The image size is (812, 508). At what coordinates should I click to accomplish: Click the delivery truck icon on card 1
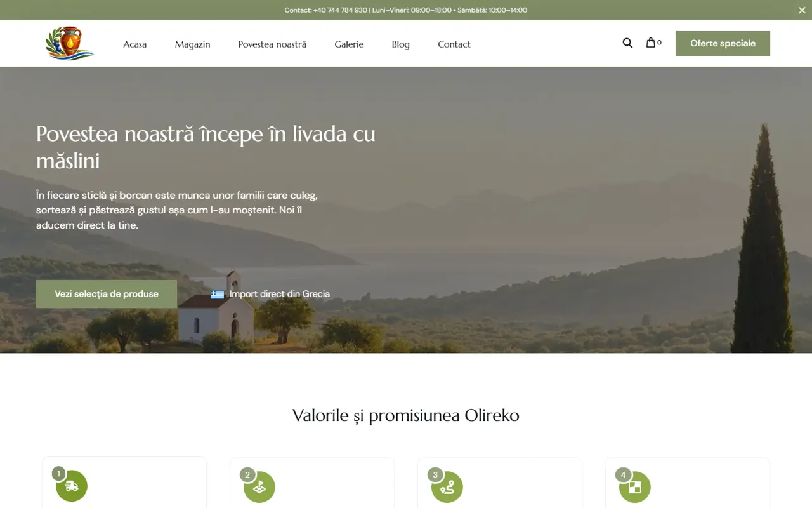[x=72, y=486]
